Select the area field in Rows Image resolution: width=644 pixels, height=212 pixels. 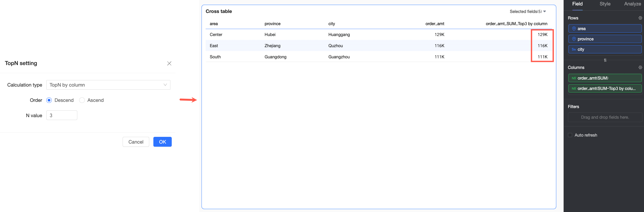605,29
